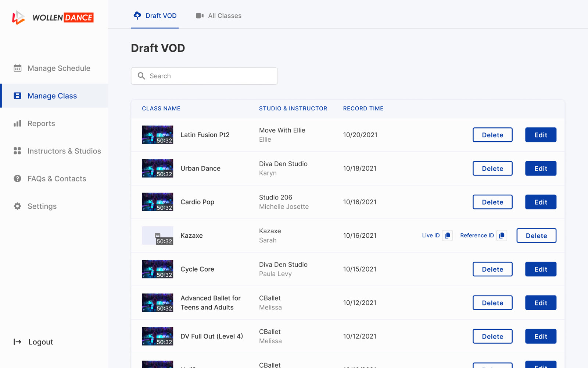Copy the Reference ID for Kazaxe
Viewport: 588px width, 368px height.
[502, 236]
